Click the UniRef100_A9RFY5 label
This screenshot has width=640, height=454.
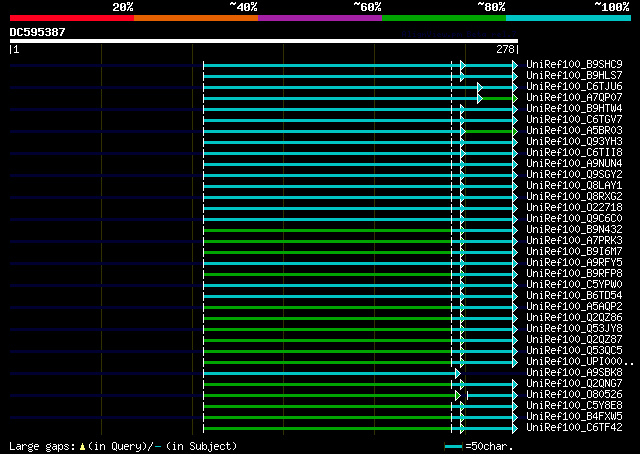574,263
